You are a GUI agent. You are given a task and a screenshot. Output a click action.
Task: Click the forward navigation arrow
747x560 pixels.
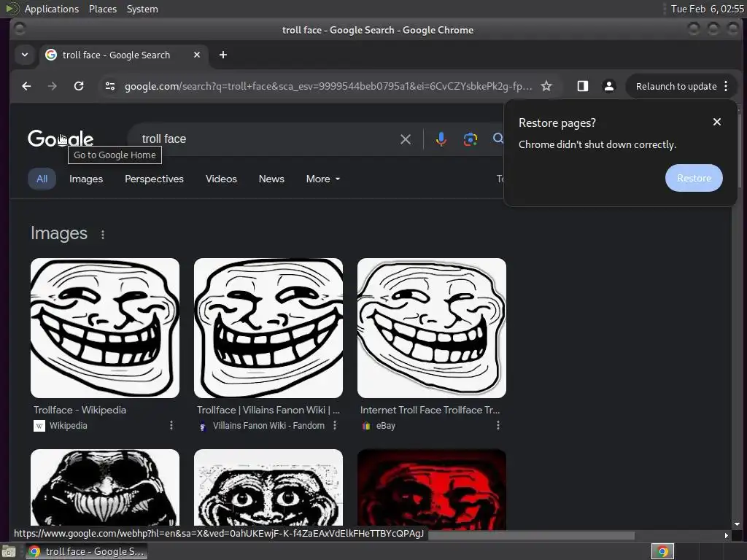pos(53,86)
